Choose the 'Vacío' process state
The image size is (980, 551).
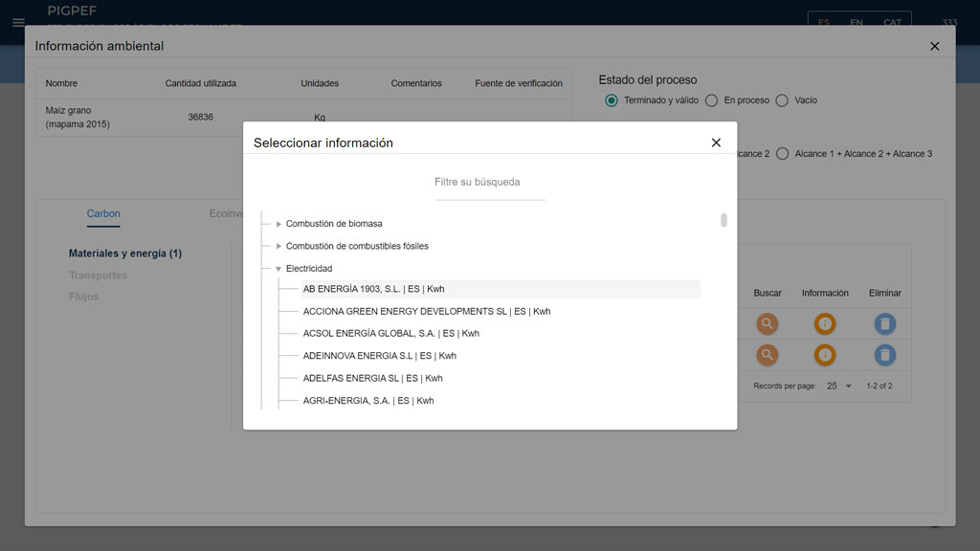(x=782, y=100)
